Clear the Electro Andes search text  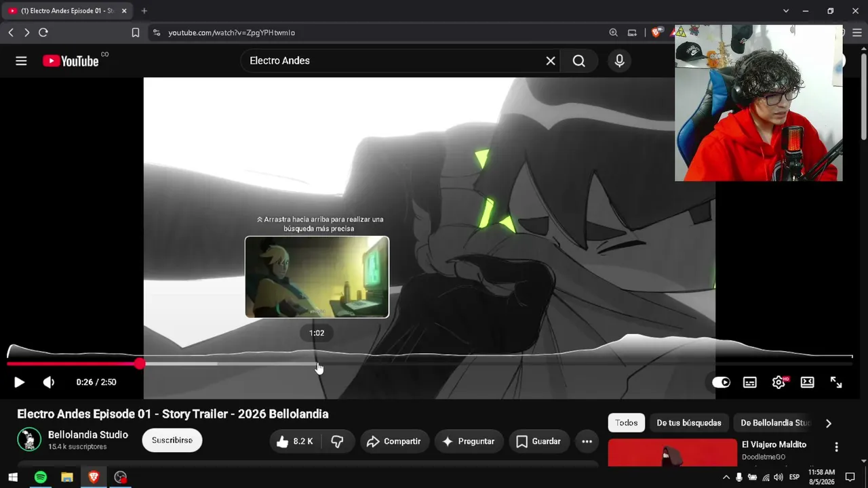[551, 61]
